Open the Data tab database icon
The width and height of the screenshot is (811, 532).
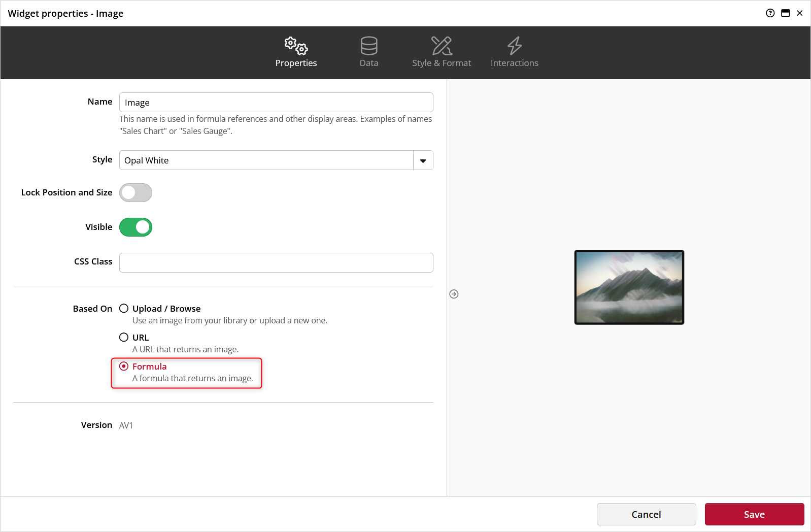tap(369, 46)
